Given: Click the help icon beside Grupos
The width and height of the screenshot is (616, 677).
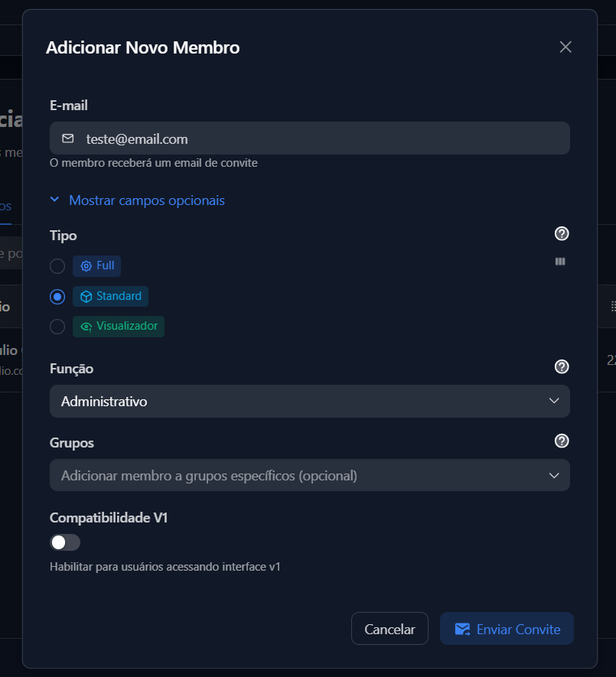Looking at the screenshot, I should tap(562, 441).
